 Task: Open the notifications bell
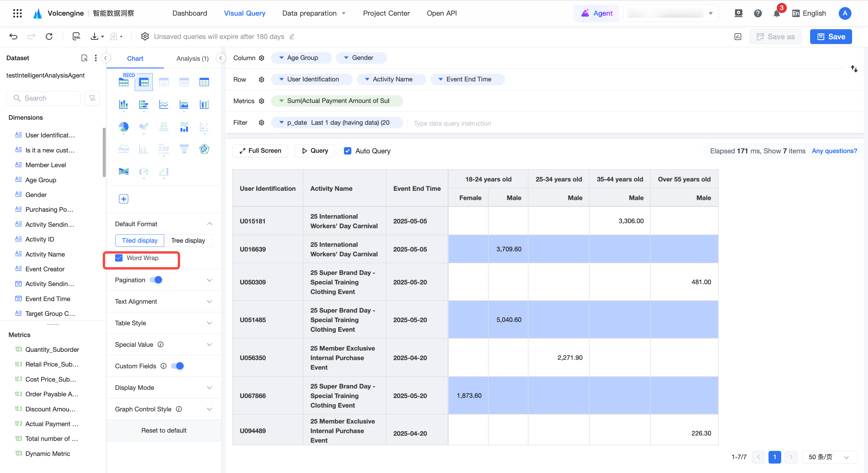777,14
